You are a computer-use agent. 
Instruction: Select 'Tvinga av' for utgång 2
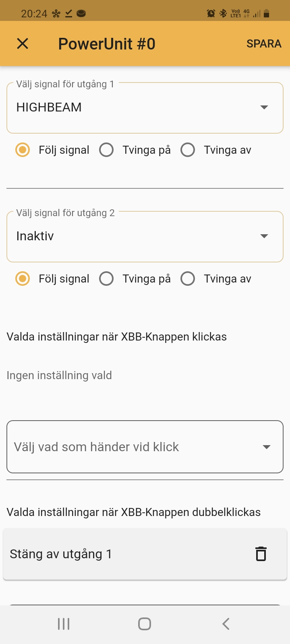coord(188,279)
